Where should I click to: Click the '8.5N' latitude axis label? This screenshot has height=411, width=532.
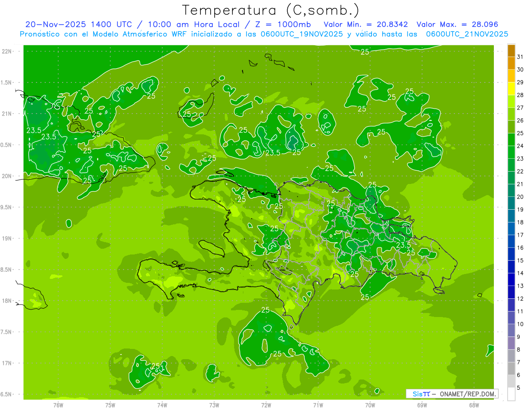(6, 270)
